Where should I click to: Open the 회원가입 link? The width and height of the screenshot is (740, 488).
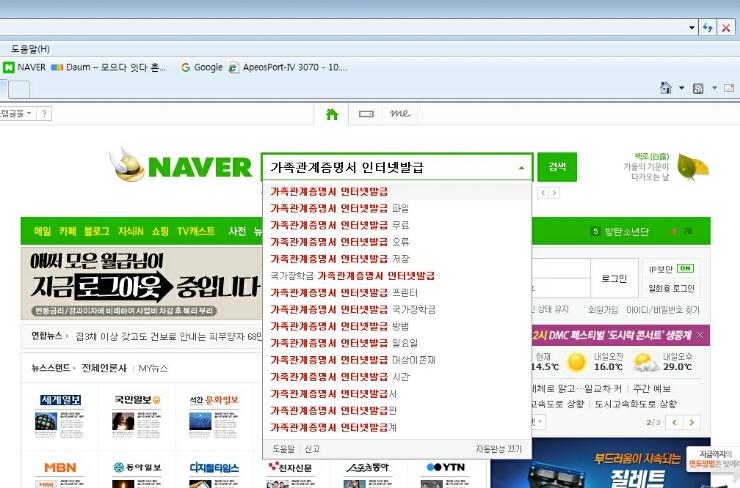pos(603,310)
